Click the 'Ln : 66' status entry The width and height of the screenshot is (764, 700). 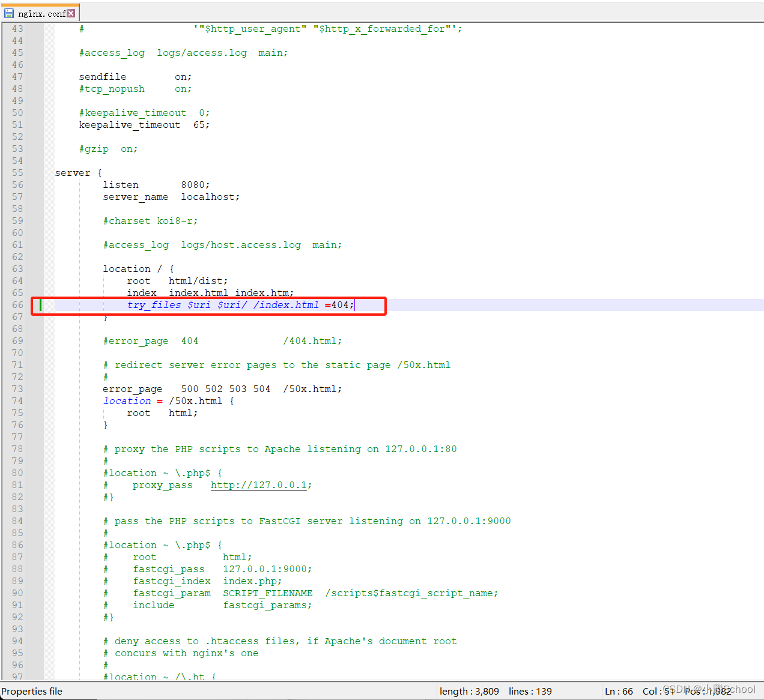(x=619, y=691)
